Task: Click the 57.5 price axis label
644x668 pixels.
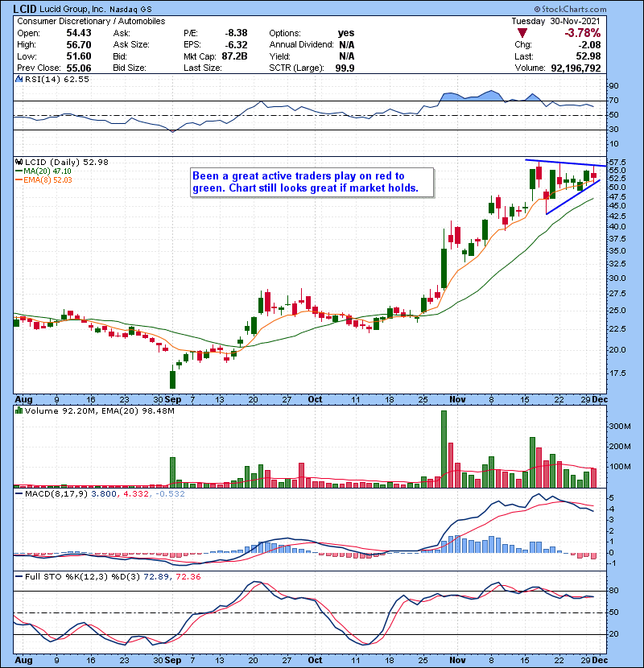Action: click(x=617, y=163)
